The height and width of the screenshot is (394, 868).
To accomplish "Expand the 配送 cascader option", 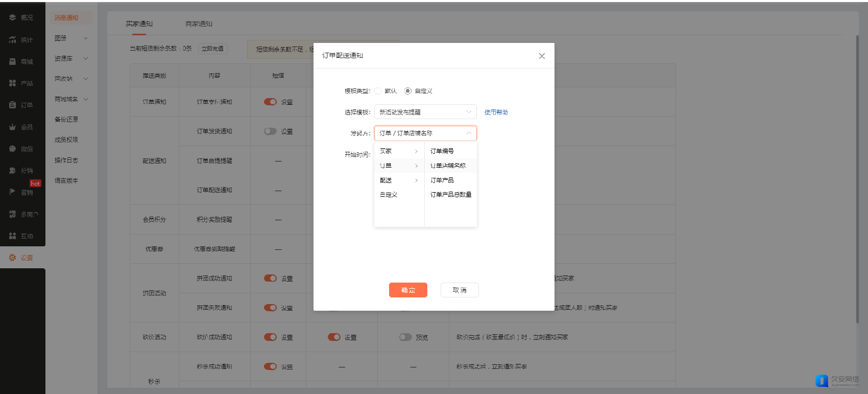I will point(399,180).
